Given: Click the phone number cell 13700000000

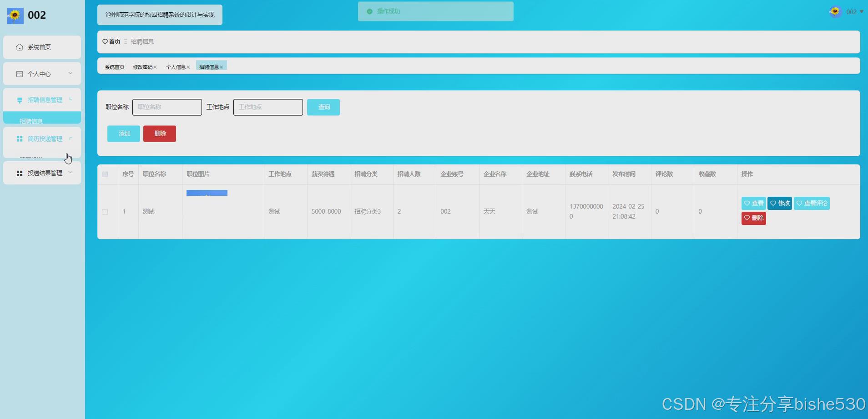Looking at the screenshot, I should click(x=586, y=211).
